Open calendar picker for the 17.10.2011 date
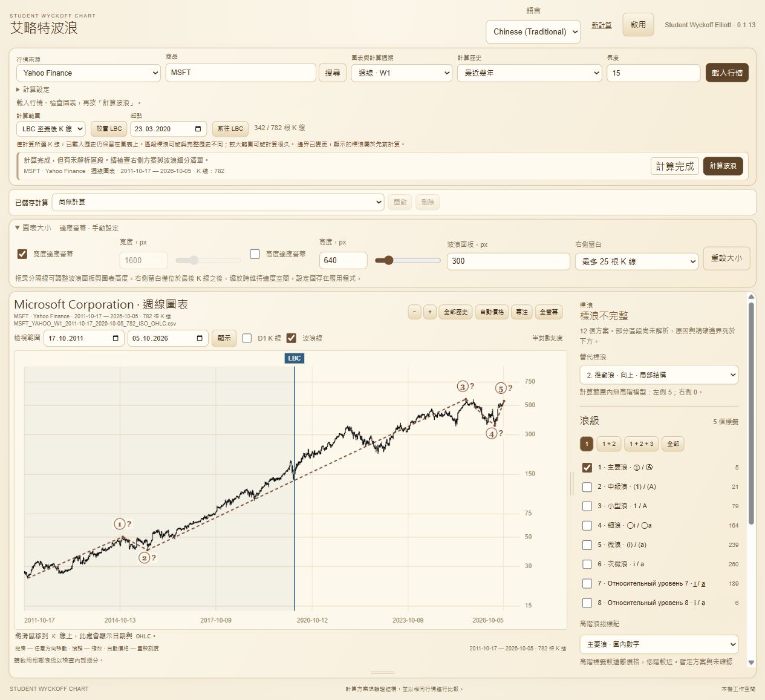This screenshot has height=700, width=765. (116, 338)
